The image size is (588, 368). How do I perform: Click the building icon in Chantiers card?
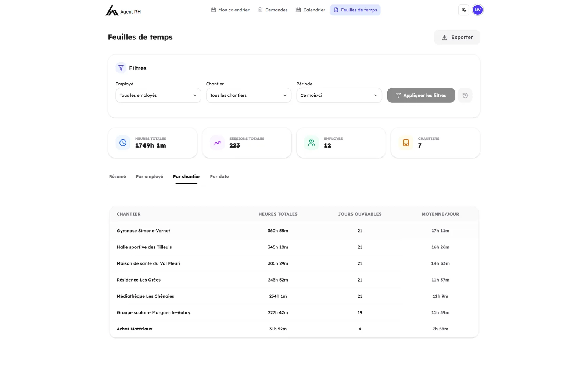(x=406, y=143)
